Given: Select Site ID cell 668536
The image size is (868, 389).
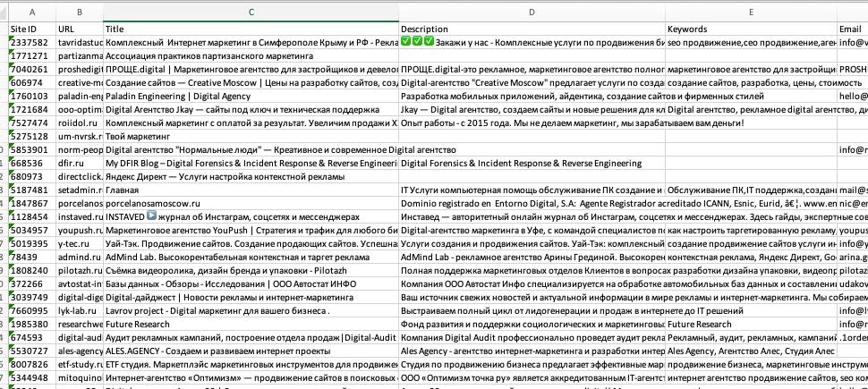Looking at the screenshot, I should click(32, 164).
